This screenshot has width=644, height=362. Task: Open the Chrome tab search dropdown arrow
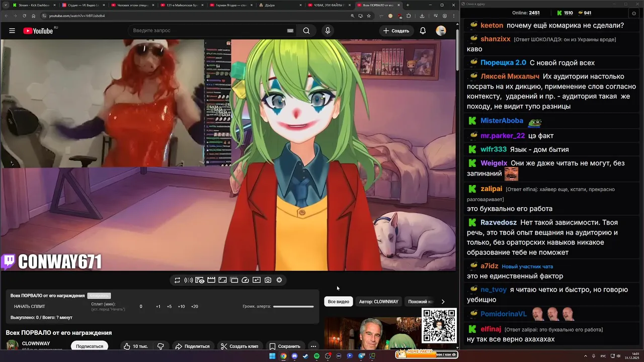pos(5,5)
